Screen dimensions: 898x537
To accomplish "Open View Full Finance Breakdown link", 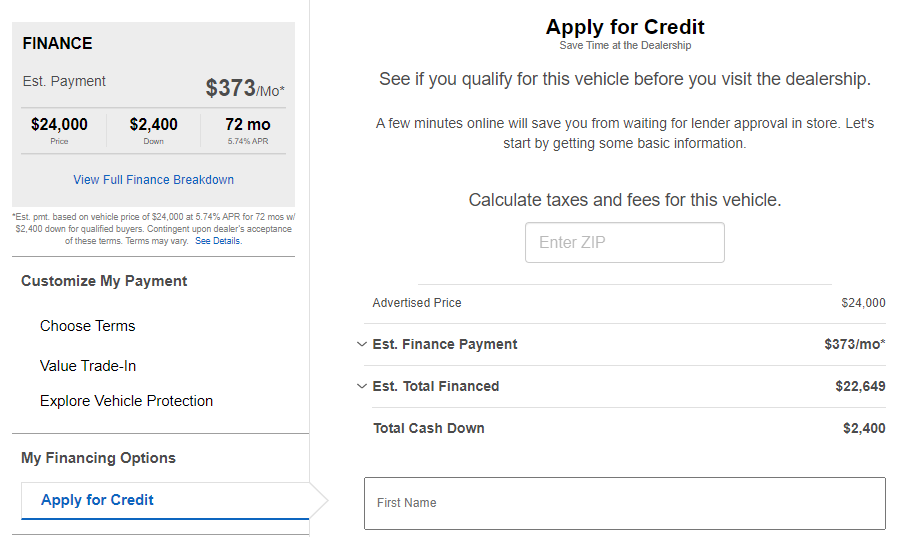I will (153, 180).
